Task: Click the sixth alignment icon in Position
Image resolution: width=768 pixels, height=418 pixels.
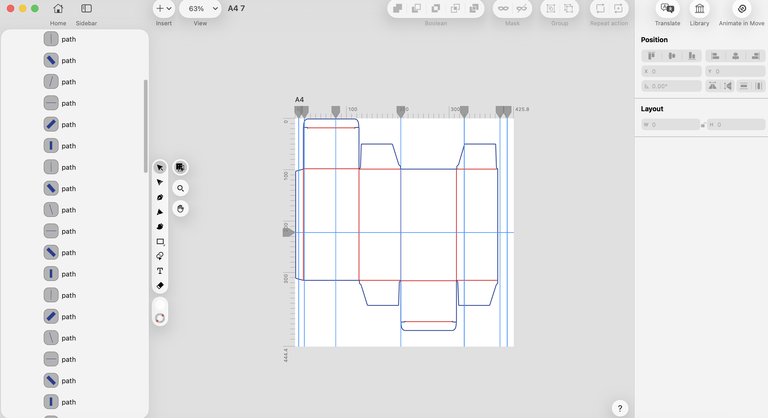Action: (x=756, y=56)
